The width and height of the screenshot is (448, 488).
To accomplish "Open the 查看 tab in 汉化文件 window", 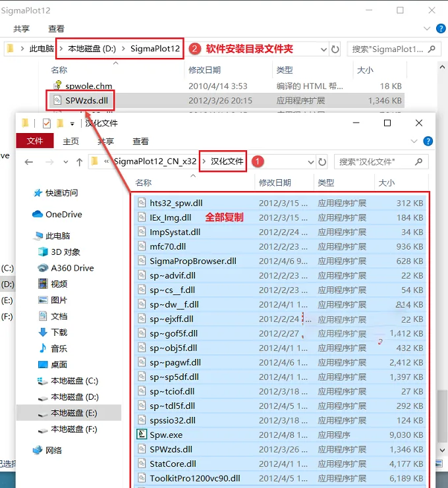I will [141, 142].
